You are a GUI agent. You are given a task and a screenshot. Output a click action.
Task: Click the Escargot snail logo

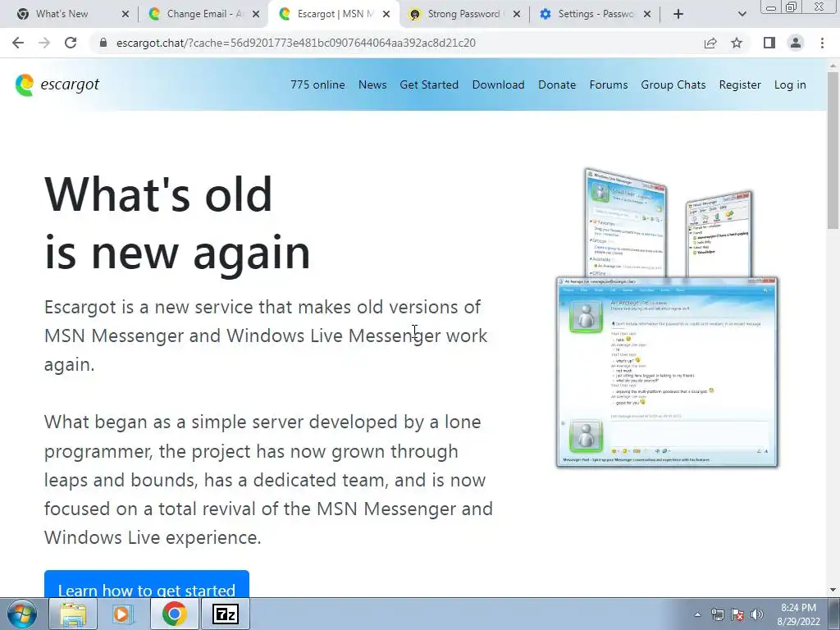click(24, 84)
